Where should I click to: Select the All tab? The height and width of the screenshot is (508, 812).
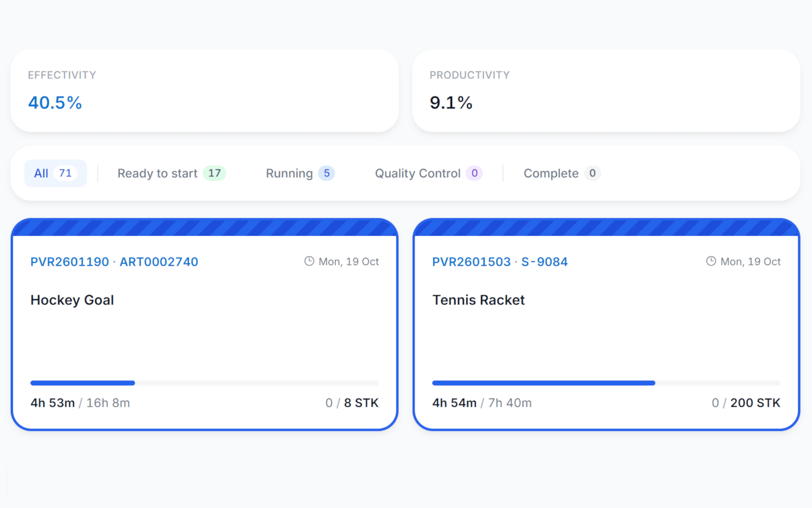[x=55, y=173]
